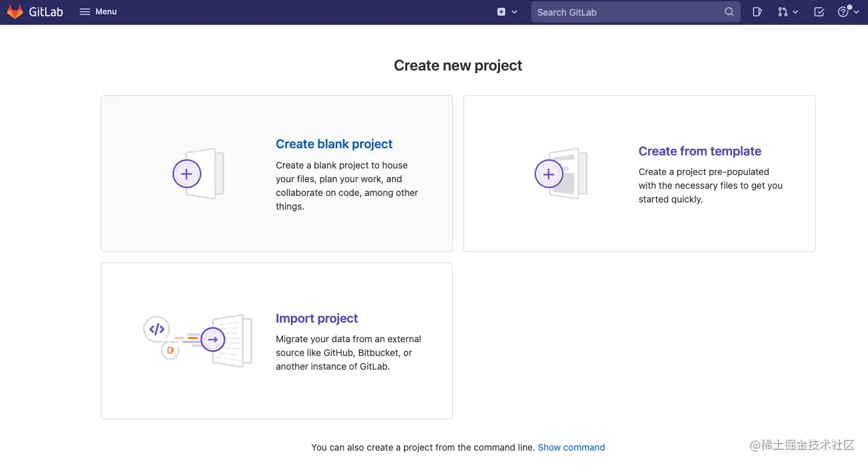
Task: Click the GitLab fox logo
Action: [14, 12]
